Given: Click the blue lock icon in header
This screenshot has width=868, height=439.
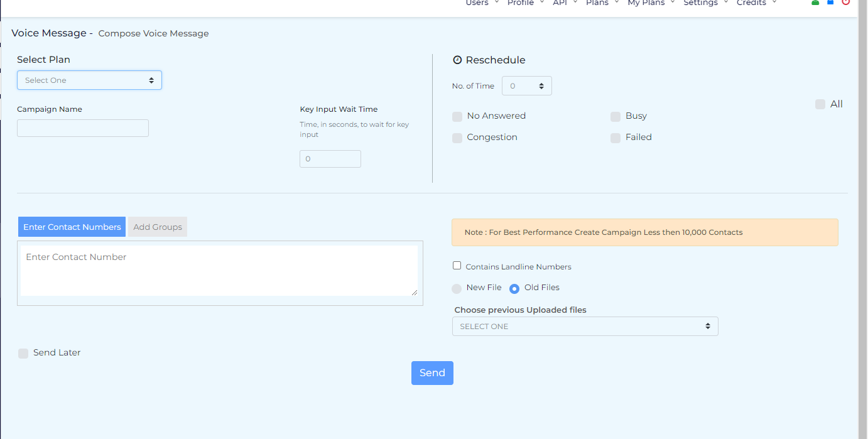Looking at the screenshot, I should [x=830, y=3].
